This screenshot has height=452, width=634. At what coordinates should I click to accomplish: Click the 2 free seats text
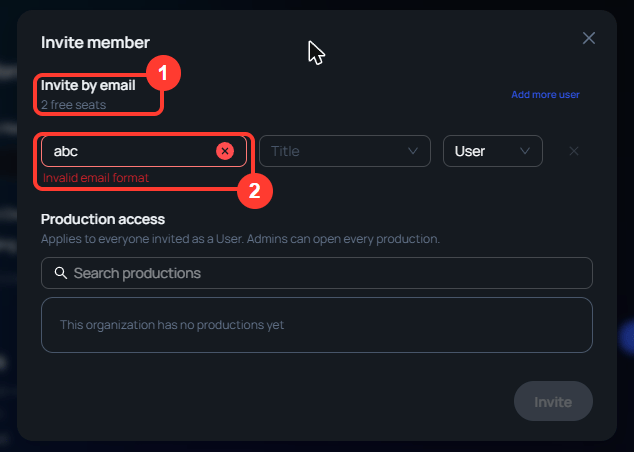point(74,105)
